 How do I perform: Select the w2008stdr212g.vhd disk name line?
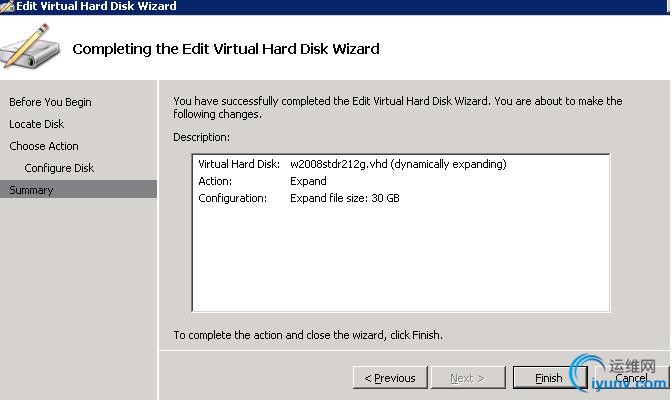[x=398, y=164]
